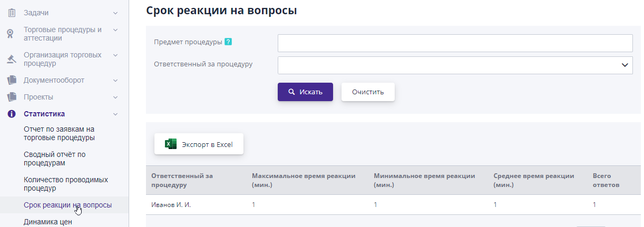Open Ответственный за процедуру dropdown
The image size is (644, 227).
coord(455,65)
